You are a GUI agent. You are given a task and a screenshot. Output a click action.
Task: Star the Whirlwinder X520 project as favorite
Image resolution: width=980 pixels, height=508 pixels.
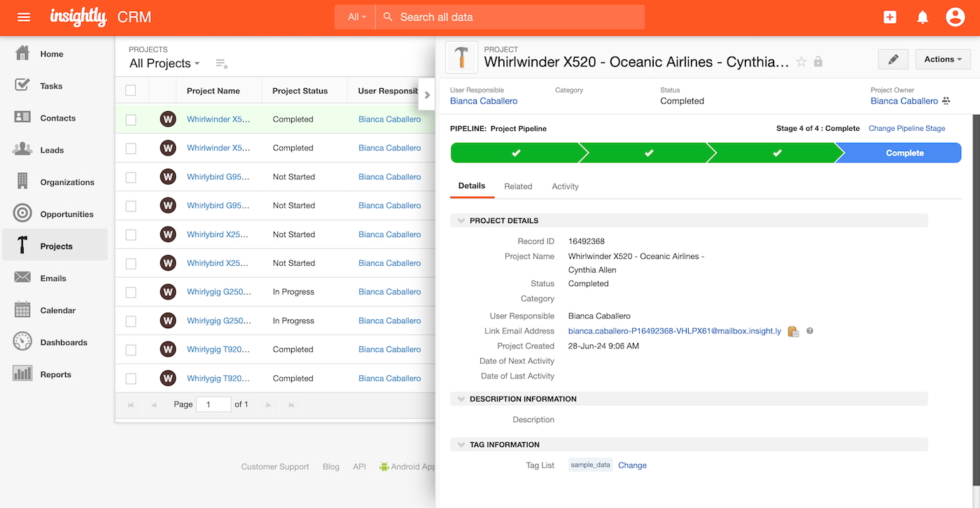801,62
